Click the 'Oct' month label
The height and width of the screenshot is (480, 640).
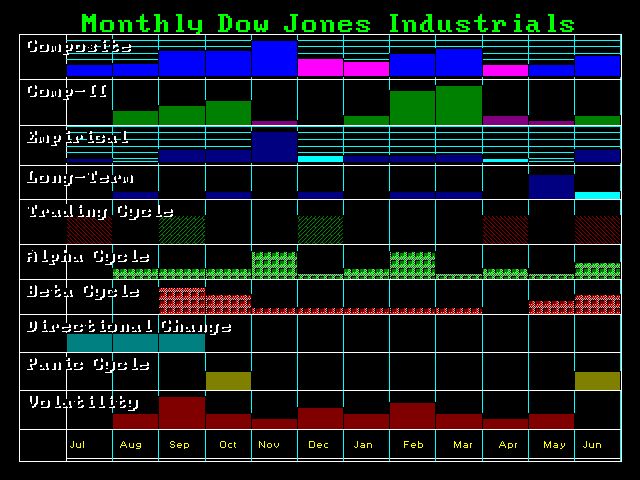(228, 444)
